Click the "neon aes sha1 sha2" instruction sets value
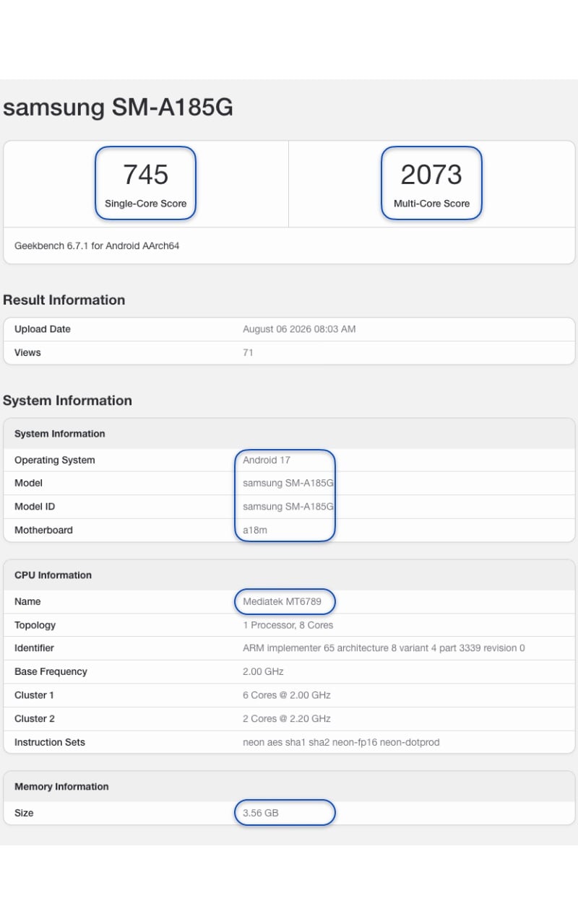 pos(341,743)
